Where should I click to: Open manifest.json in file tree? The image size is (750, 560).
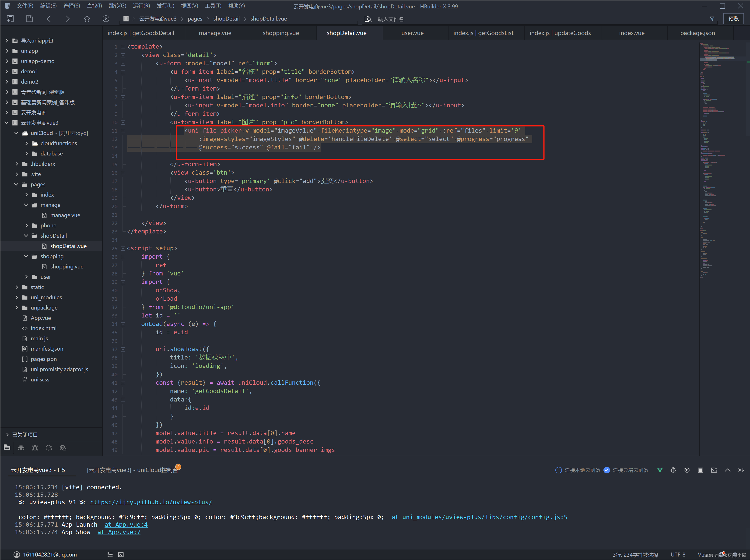point(47,349)
